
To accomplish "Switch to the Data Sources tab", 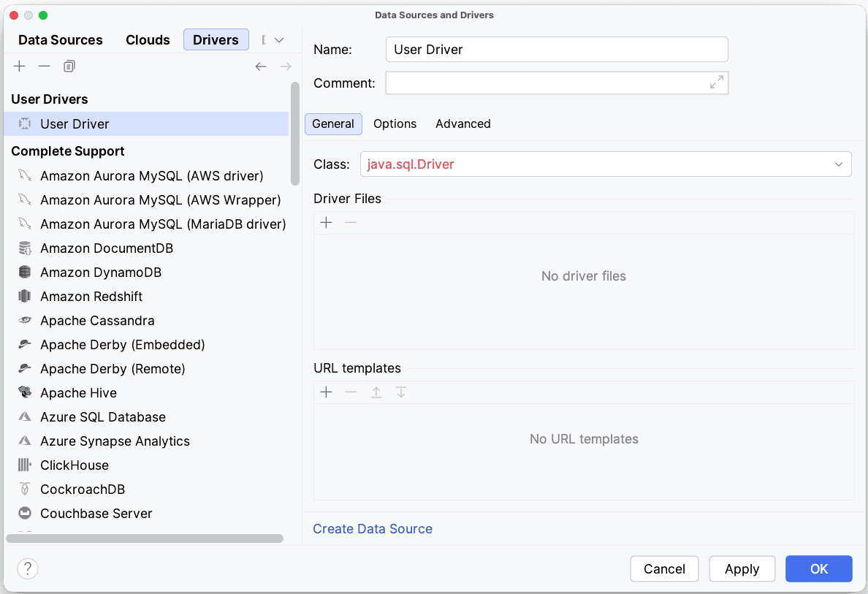I will (x=61, y=40).
